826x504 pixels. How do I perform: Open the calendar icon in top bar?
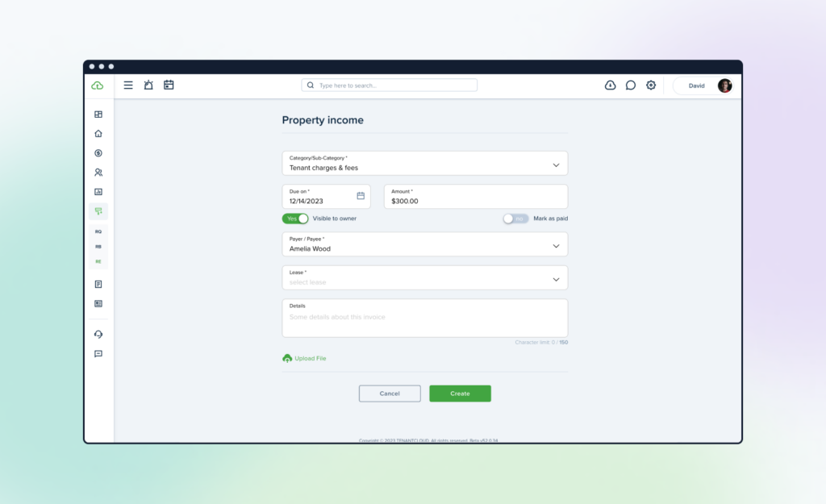(x=169, y=85)
